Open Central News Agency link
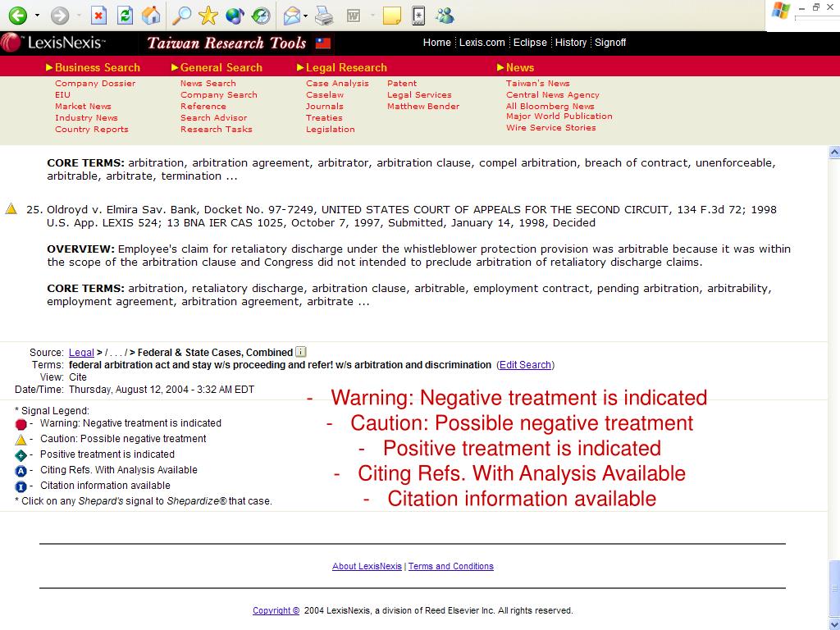This screenshot has width=840, height=630. 553,95
